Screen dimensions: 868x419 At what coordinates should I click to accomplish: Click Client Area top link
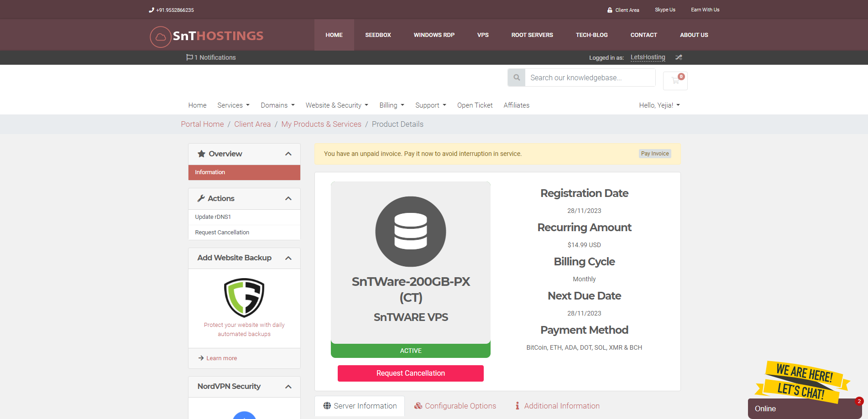[x=627, y=10]
